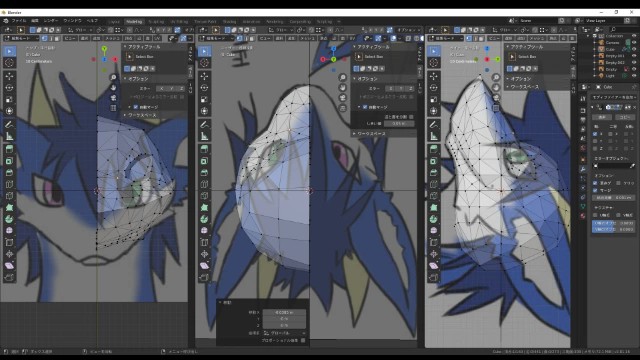The image size is (640, 360).
Task: Toggle the マージ checkbox in the Mirror modifier
Action: (x=595, y=190)
